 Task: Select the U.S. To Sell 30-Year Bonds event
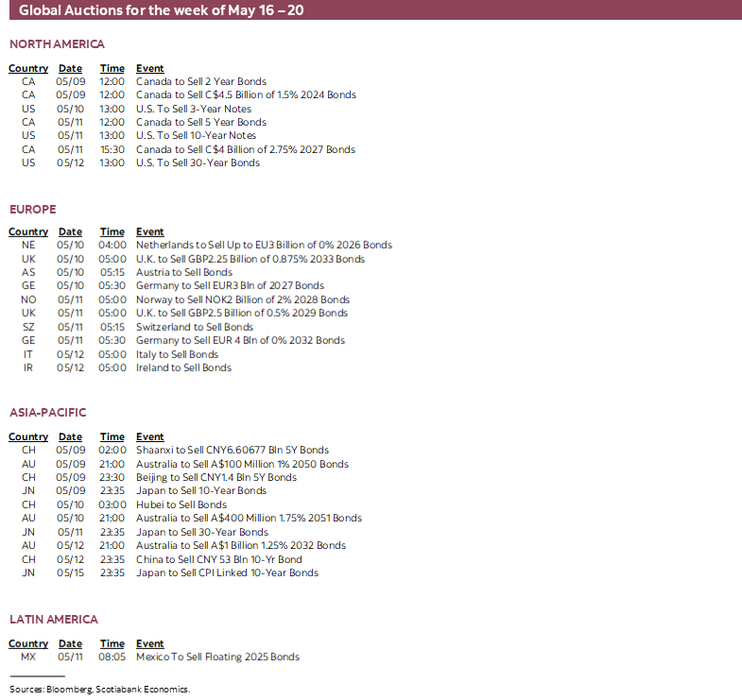(198, 163)
